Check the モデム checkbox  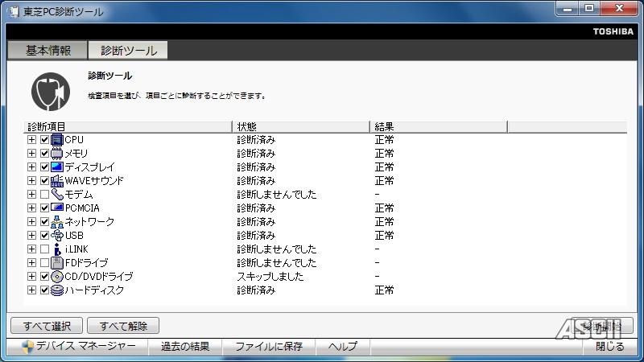(x=45, y=195)
